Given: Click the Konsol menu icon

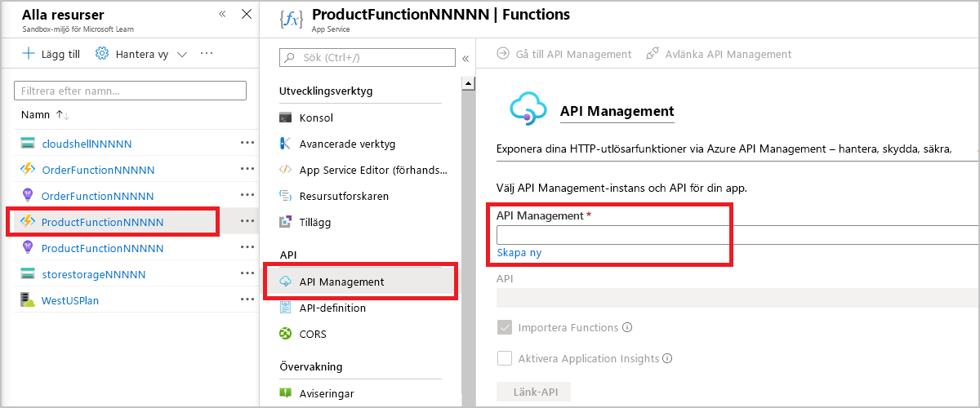Looking at the screenshot, I should 285,118.
